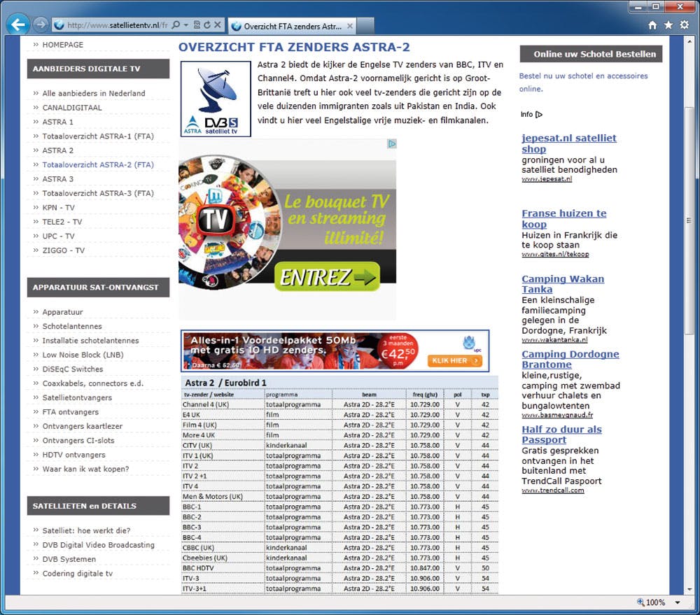Go back with the browser Back arrow
The image size is (700, 615).
click(18, 24)
